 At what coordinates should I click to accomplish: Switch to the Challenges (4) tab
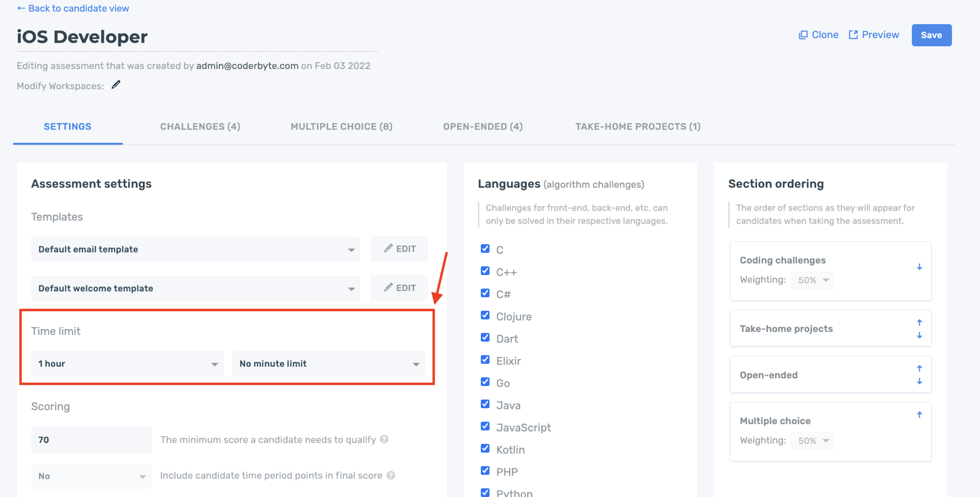pyautogui.click(x=200, y=126)
